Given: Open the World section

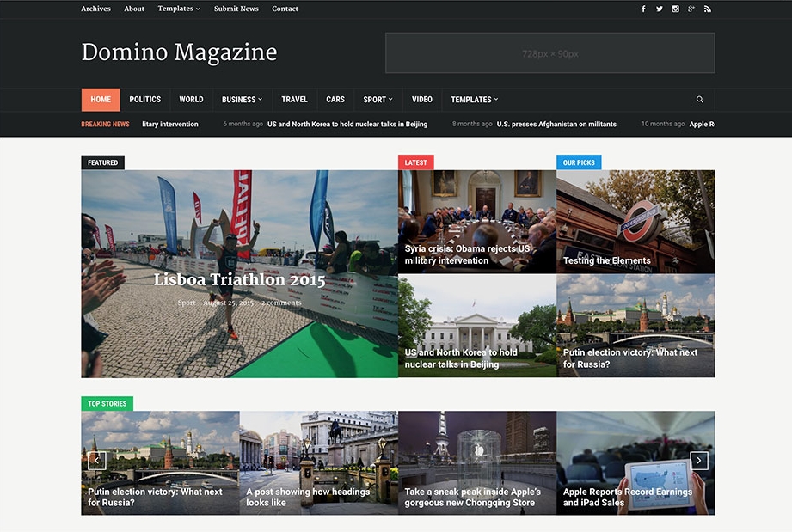Looking at the screenshot, I should click(191, 100).
